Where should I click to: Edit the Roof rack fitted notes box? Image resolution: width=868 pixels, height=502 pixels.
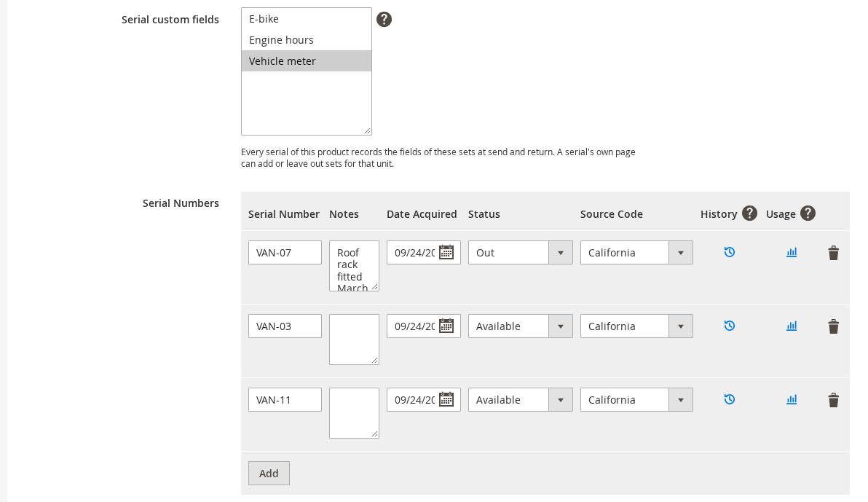[355, 266]
